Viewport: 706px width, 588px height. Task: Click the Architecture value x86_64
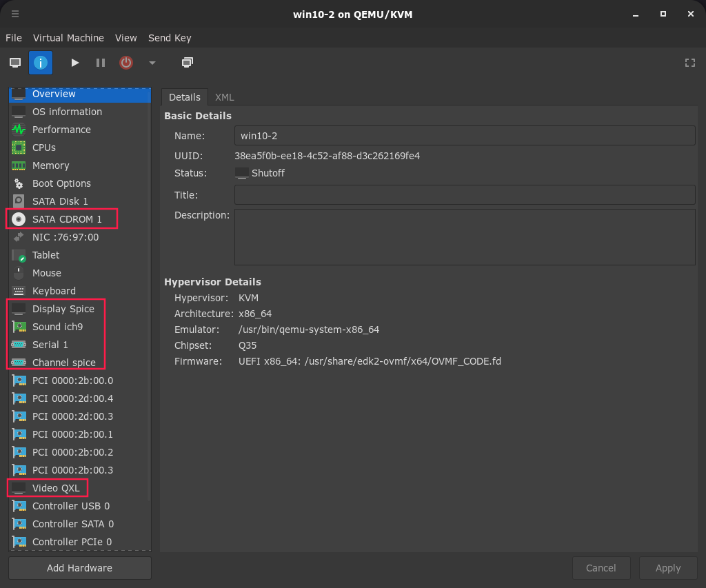click(255, 314)
